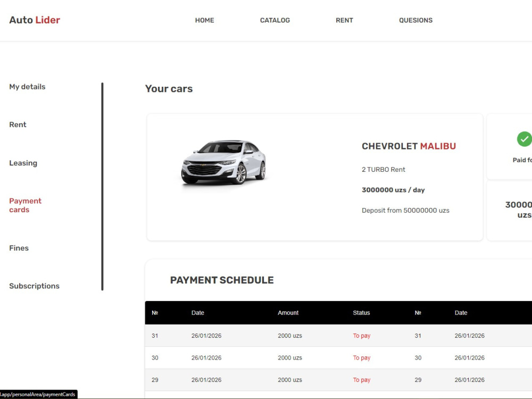Click 'Deposit from 50000000 uzs' text
The width and height of the screenshot is (532, 399).
(x=405, y=210)
